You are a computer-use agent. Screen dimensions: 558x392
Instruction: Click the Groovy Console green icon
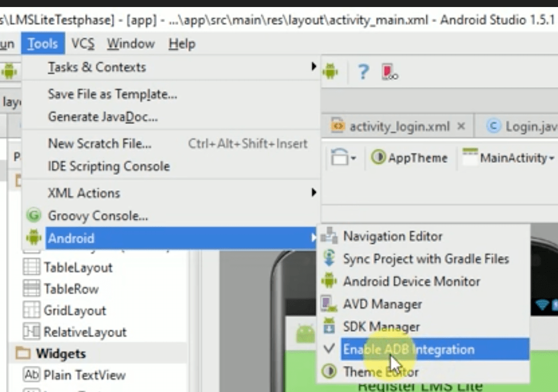(x=34, y=215)
